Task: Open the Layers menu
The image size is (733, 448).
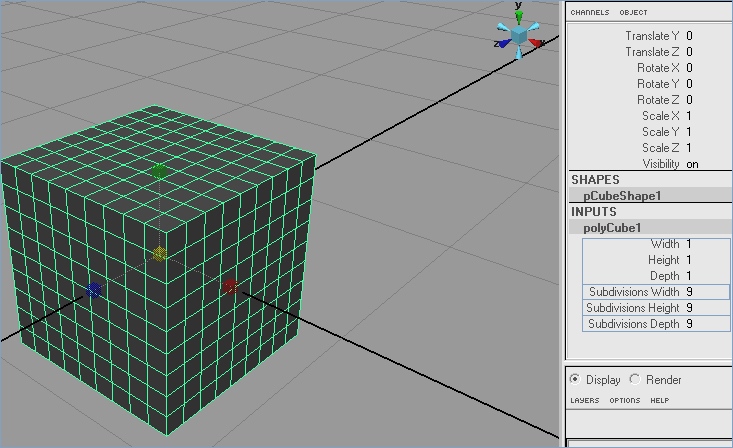Action: pyautogui.click(x=584, y=400)
